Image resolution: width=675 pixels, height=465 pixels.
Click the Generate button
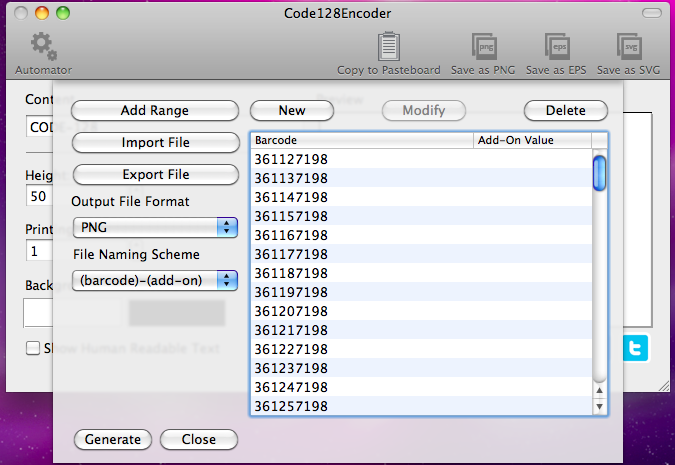coord(112,439)
